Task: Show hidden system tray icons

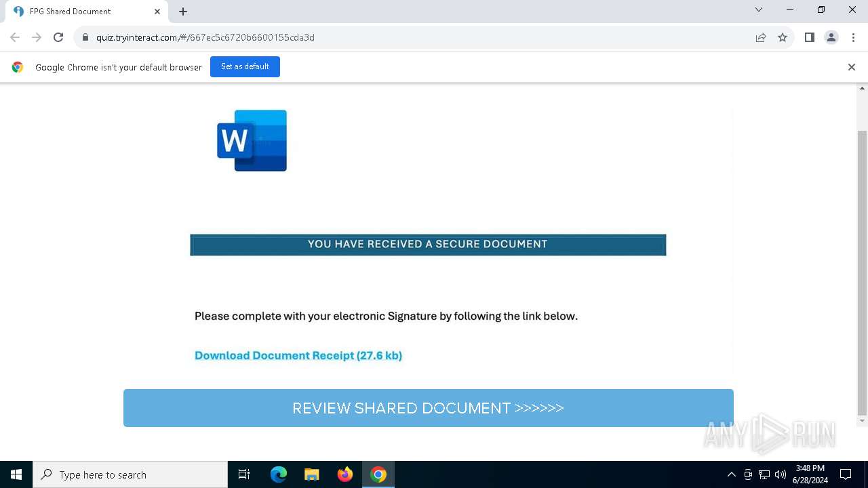Action: 731,474
